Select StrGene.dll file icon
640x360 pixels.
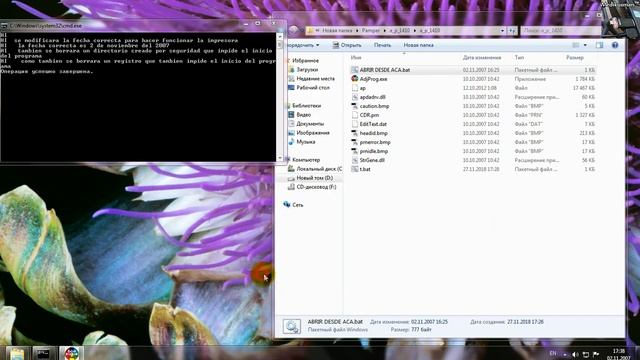(x=355, y=160)
